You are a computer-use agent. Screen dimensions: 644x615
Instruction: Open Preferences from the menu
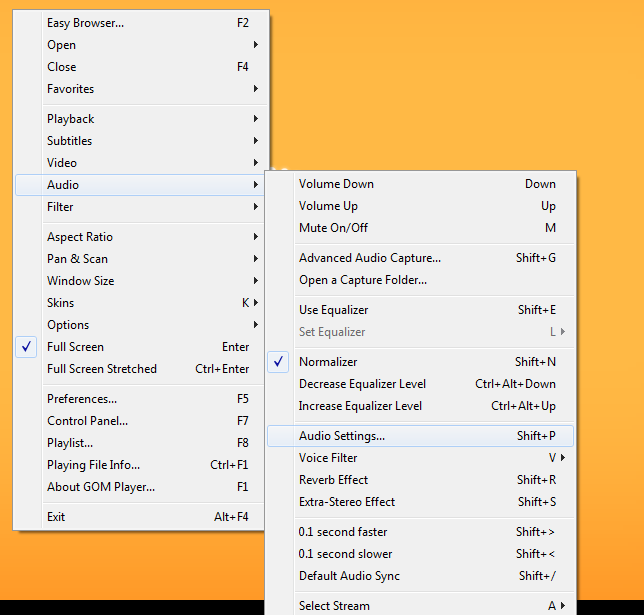pyautogui.click(x=82, y=399)
